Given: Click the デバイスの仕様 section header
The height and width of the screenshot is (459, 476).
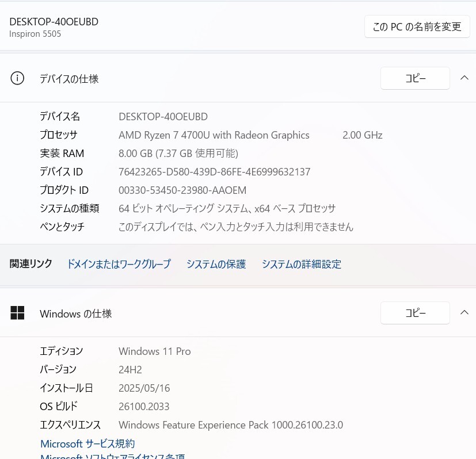Looking at the screenshot, I should 69,79.
